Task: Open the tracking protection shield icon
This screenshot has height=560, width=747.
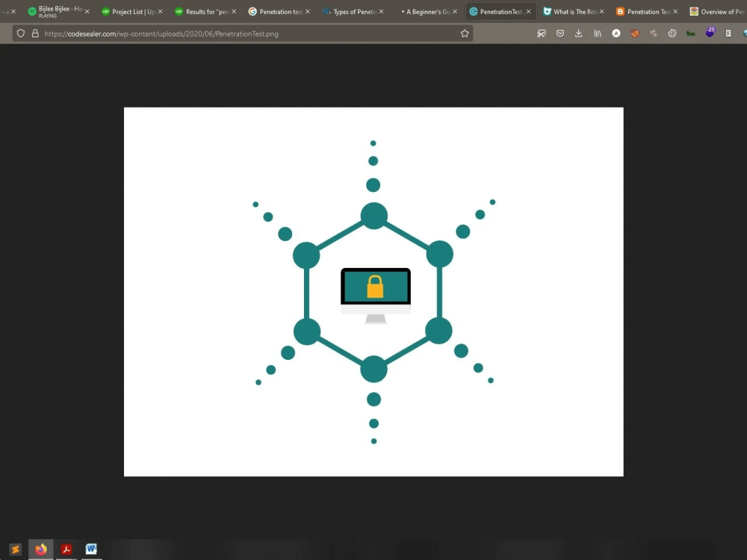Action: (x=20, y=34)
